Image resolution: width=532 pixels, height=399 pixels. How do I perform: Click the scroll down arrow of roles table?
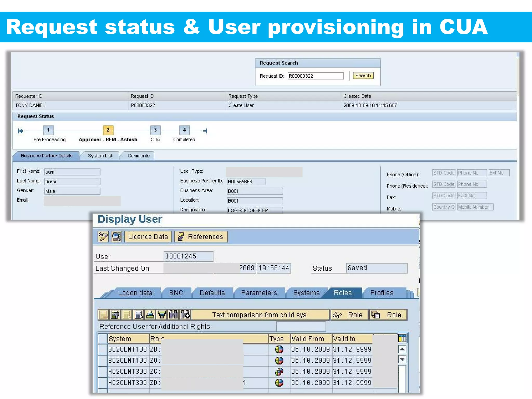[402, 360]
